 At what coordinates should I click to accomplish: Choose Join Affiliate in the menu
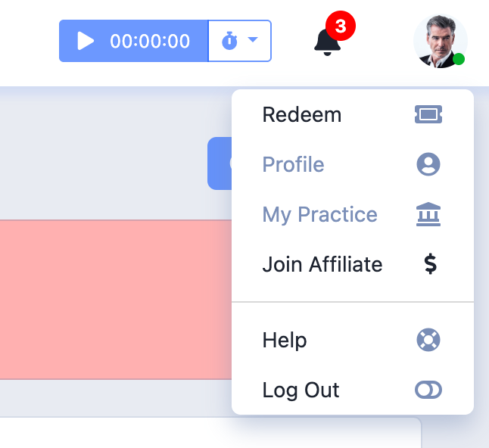point(322,265)
